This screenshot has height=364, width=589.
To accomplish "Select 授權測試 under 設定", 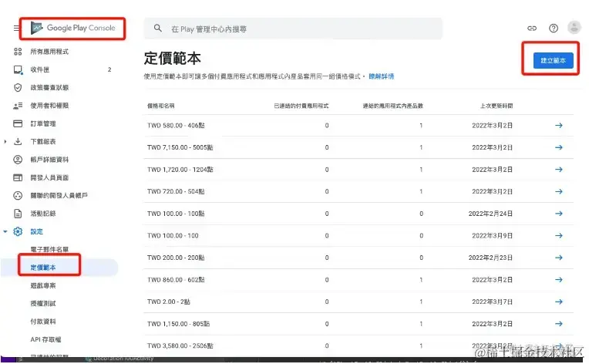I will (43, 304).
